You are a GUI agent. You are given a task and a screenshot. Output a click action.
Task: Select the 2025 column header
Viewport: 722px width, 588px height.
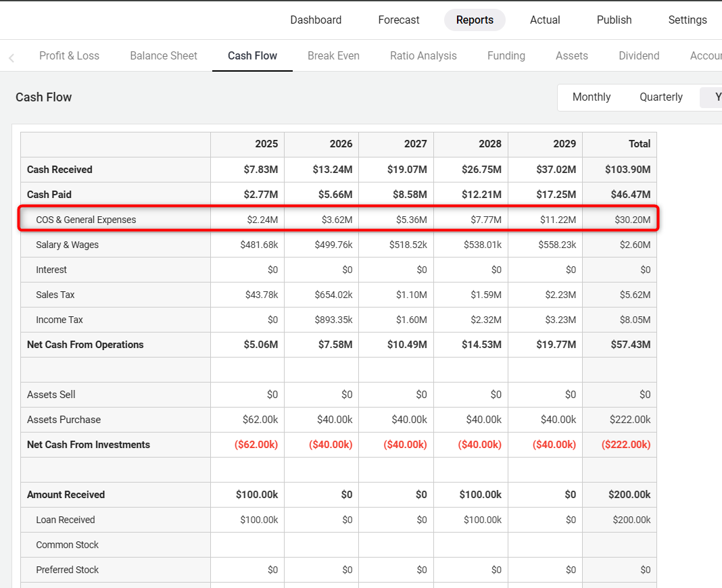click(266, 144)
